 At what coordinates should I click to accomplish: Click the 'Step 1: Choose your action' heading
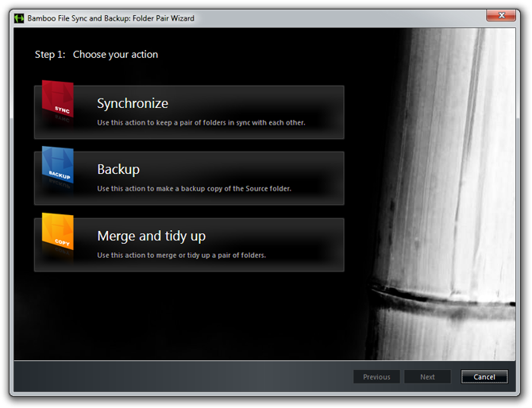[96, 55]
